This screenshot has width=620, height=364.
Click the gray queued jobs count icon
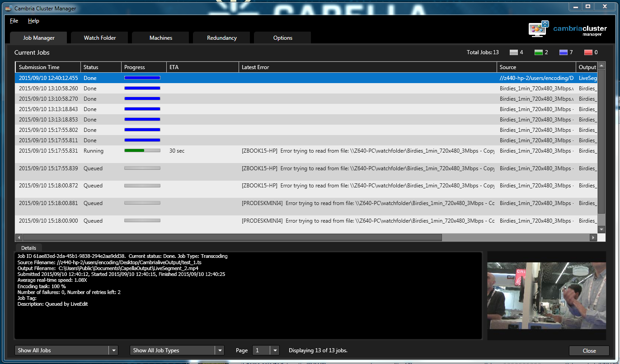(514, 52)
